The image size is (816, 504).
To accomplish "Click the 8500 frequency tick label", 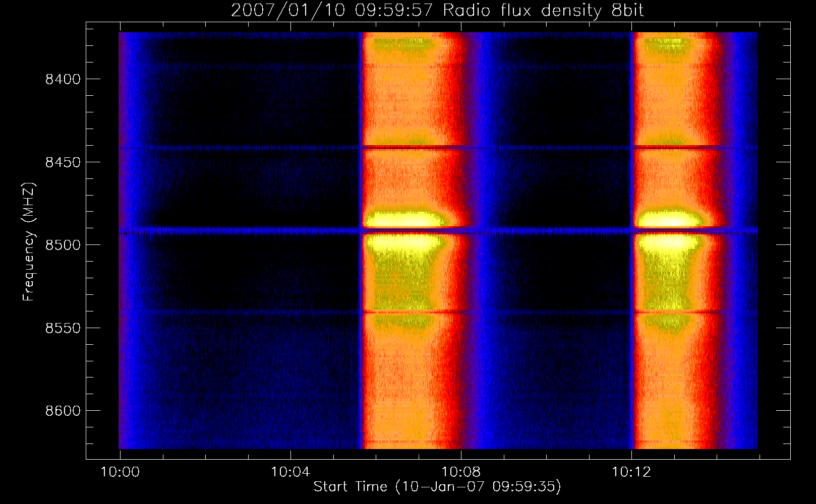I will pyautogui.click(x=63, y=245).
